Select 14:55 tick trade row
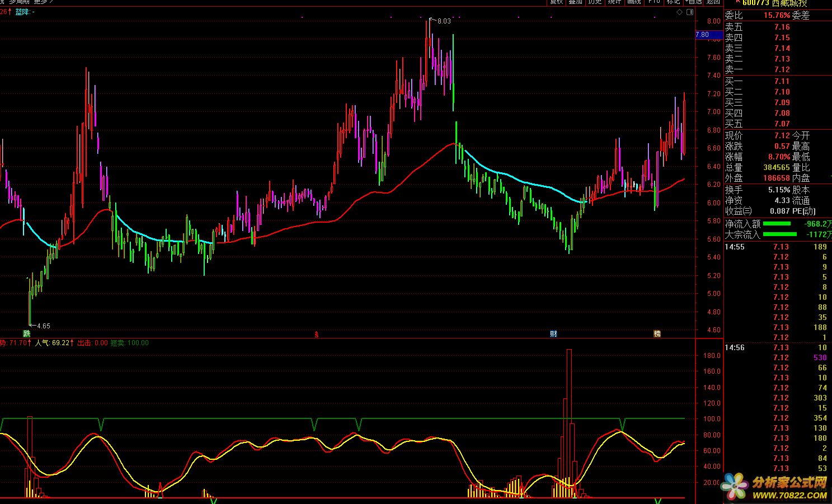832x504 pixels. click(778, 247)
